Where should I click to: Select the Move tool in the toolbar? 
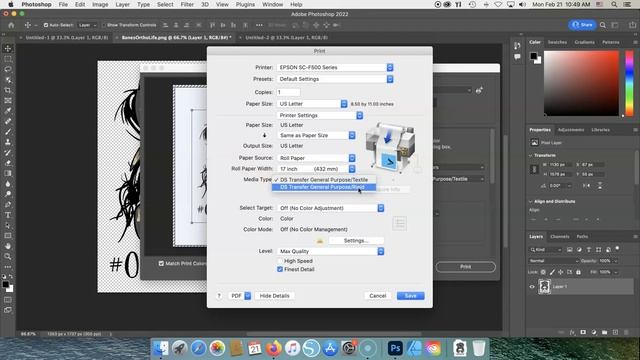8,49
